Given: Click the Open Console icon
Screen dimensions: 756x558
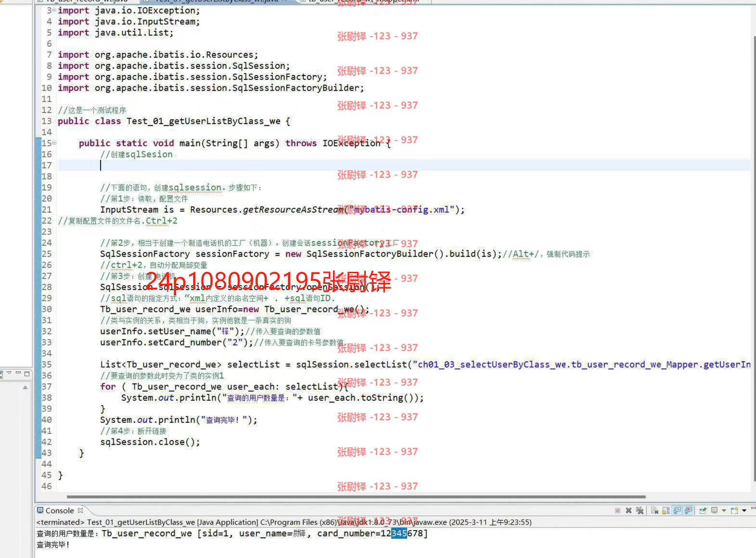Looking at the screenshot, I should pyautogui.click(x=734, y=510).
